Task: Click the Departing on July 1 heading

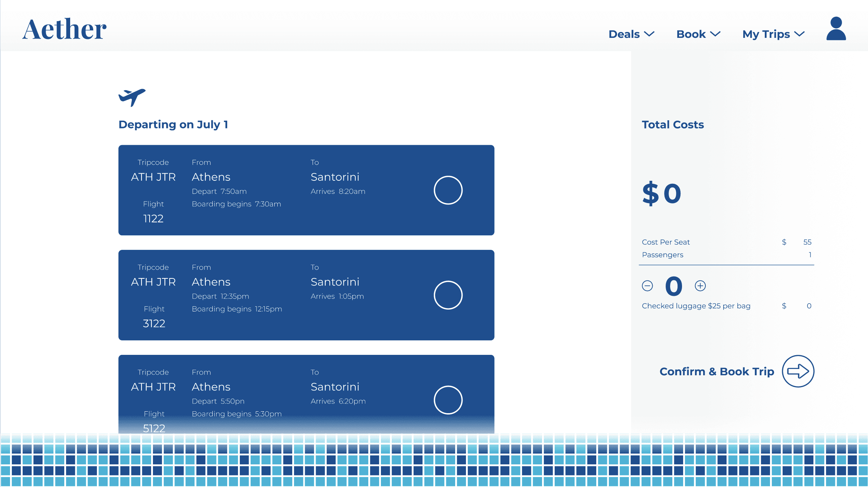Action: pos(173,124)
